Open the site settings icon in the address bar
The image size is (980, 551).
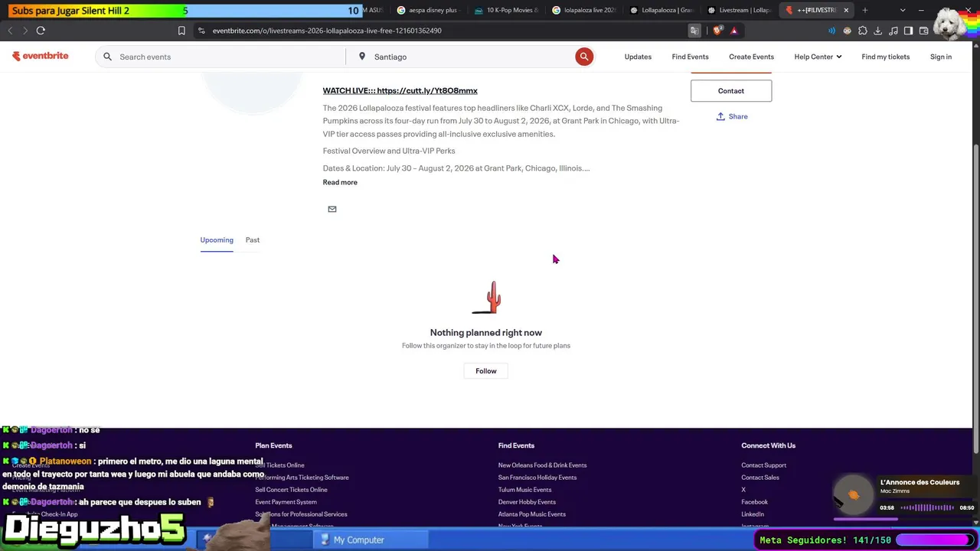[201, 31]
